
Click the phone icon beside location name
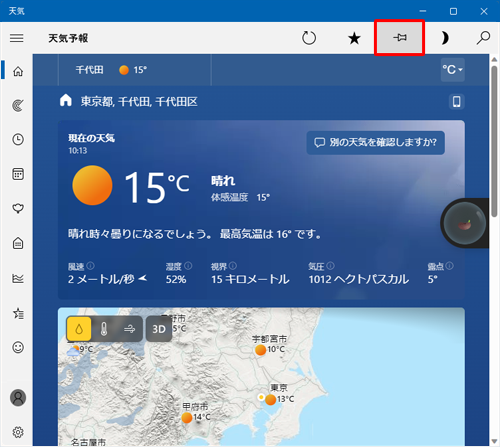(457, 101)
